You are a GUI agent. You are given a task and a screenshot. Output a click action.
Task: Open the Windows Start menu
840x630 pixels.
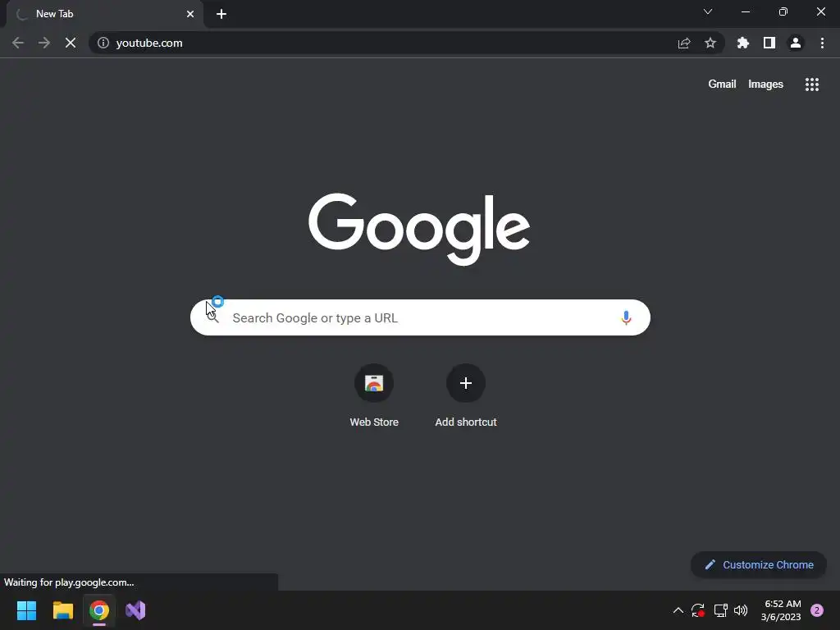(x=26, y=610)
